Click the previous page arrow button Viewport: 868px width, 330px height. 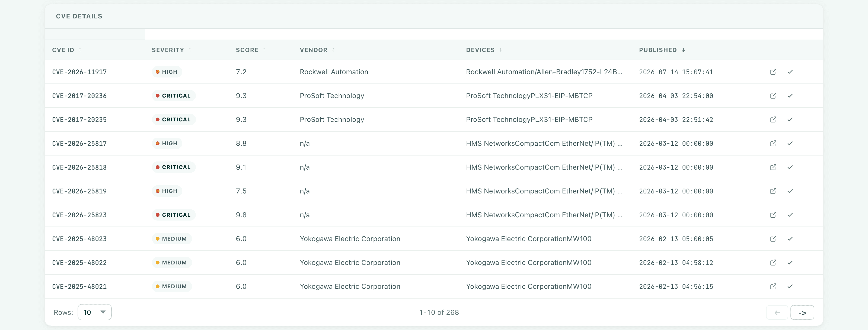777,312
